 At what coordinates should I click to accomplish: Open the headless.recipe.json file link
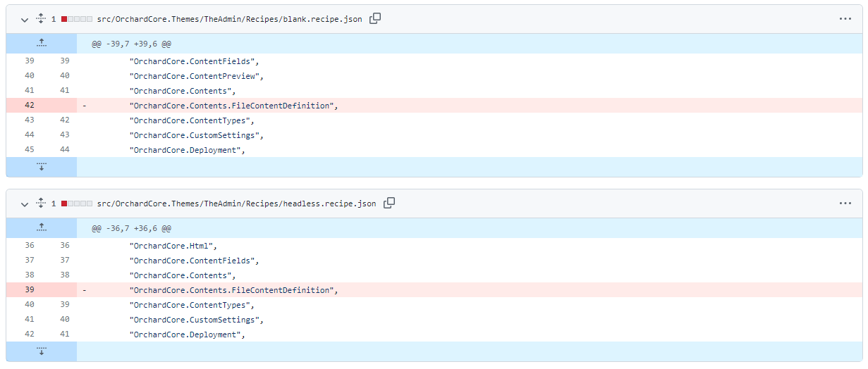click(236, 204)
